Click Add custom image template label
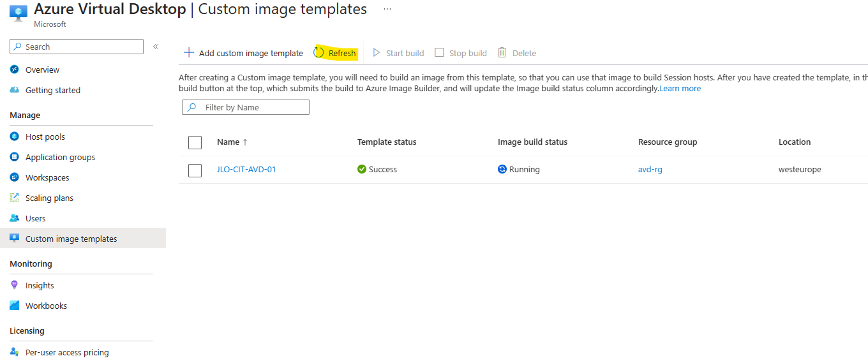 click(251, 54)
